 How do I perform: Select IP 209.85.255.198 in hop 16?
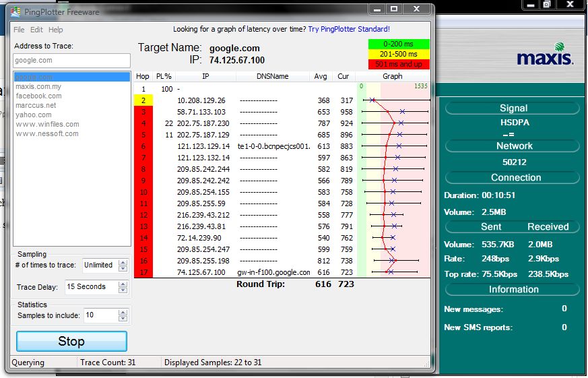click(x=203, y=261)
